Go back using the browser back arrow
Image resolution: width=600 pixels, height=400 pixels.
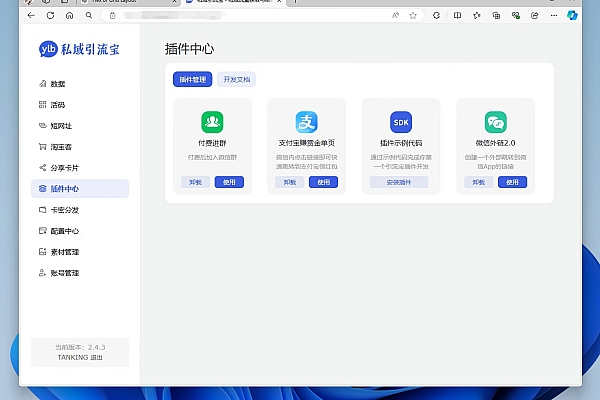click(x=31, y=15)
